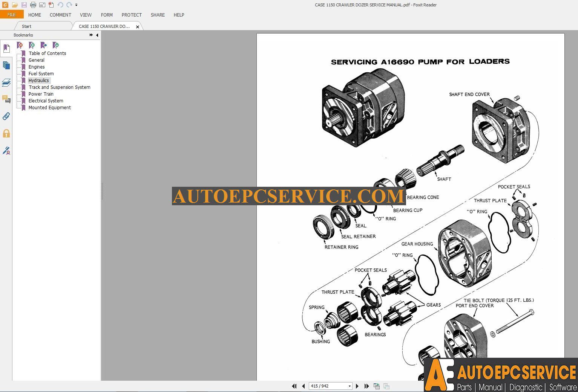Create a new blank PDF with starred-page icon

(x=51, y=5)
